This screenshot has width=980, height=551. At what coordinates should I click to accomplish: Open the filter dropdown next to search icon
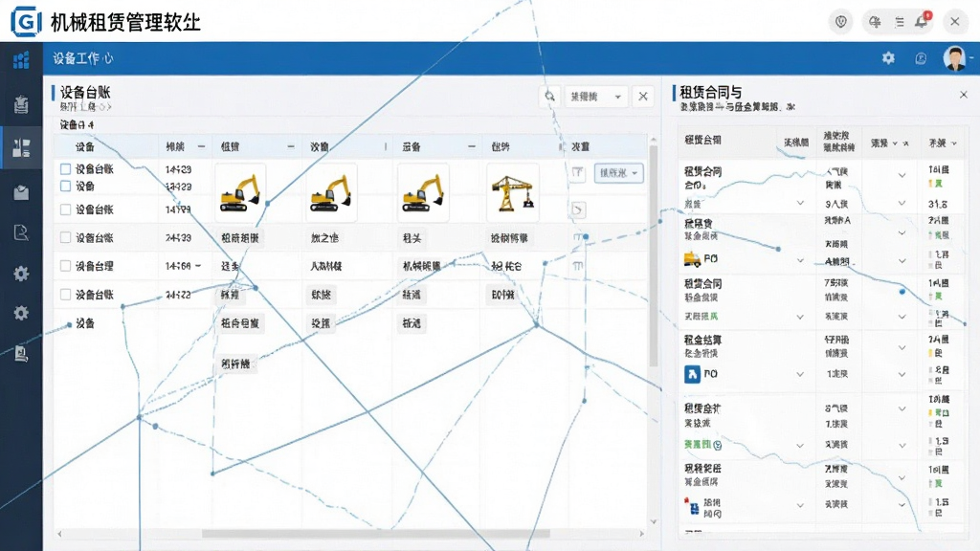pyautogui.click(x=595, y=97)
